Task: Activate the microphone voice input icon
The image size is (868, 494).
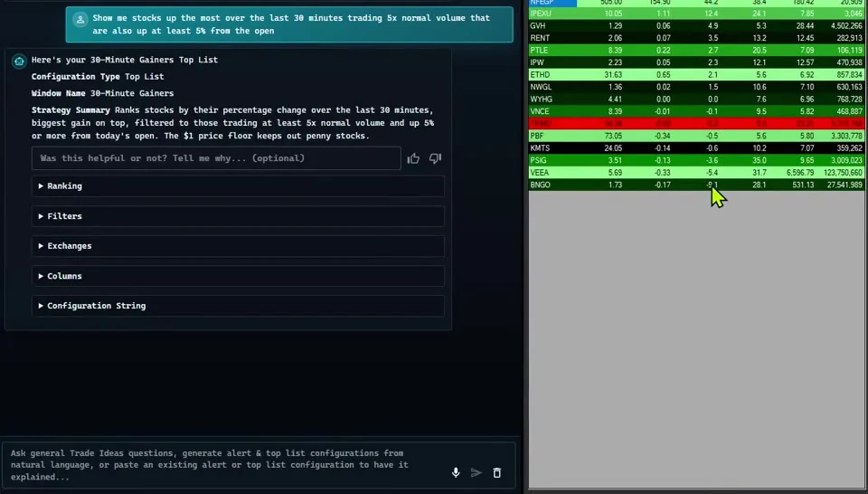Action: click(456, 472)
